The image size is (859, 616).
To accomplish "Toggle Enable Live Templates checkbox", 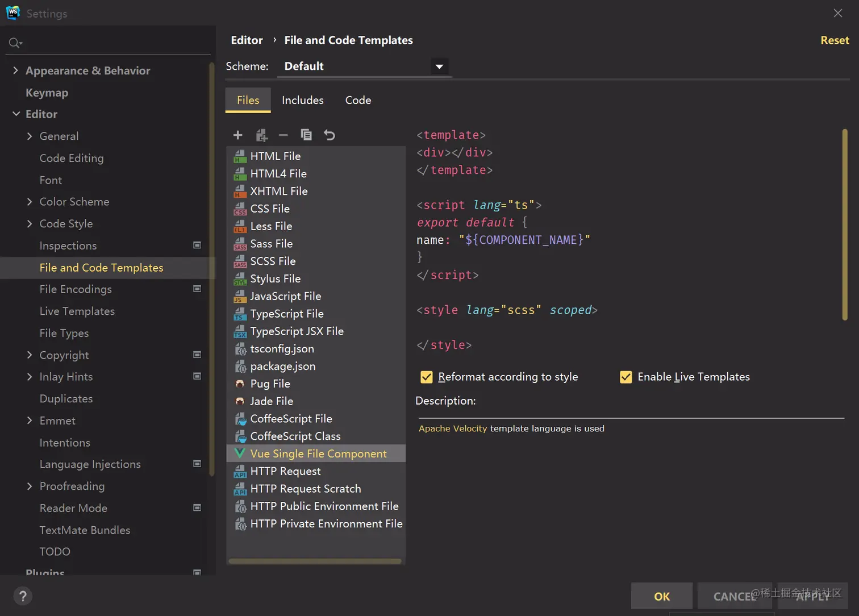I will point(626,377).
